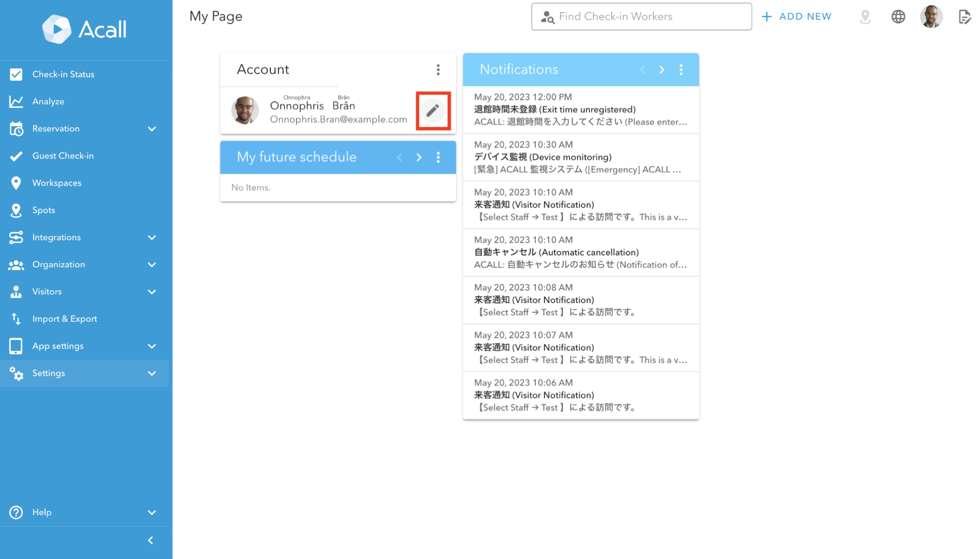This screenshot has height=559, width=980.
Task: Click the language globe icon
Action: [x=898, y=16]
